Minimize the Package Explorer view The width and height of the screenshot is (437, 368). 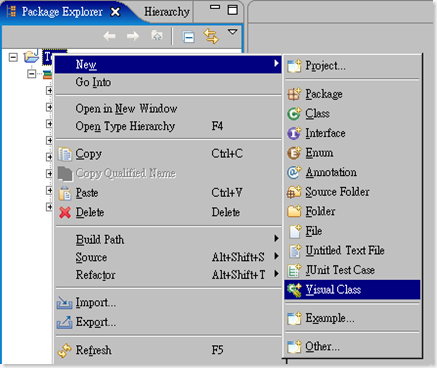pyautogui.click(x=215, y=7)
